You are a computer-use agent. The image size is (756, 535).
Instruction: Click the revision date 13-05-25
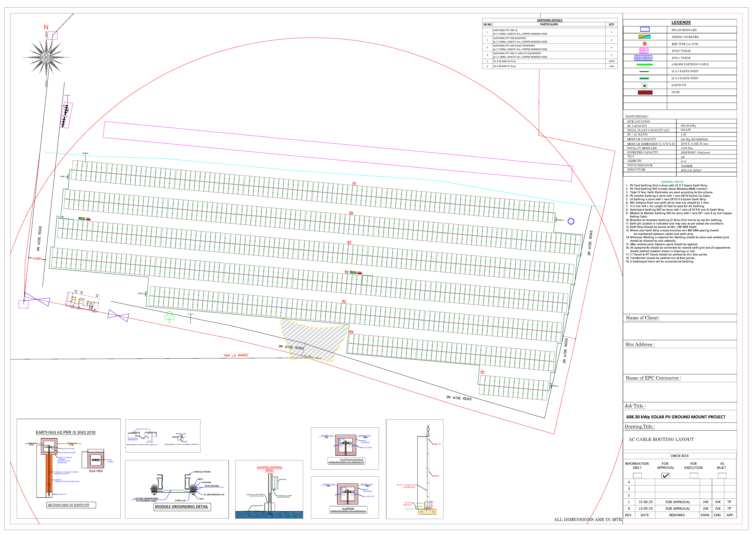[x=645, y=509]
